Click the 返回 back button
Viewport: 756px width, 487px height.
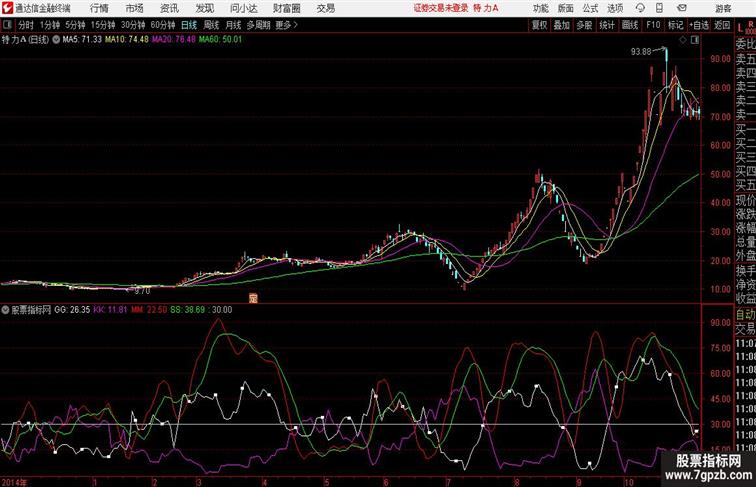[722, 25]
